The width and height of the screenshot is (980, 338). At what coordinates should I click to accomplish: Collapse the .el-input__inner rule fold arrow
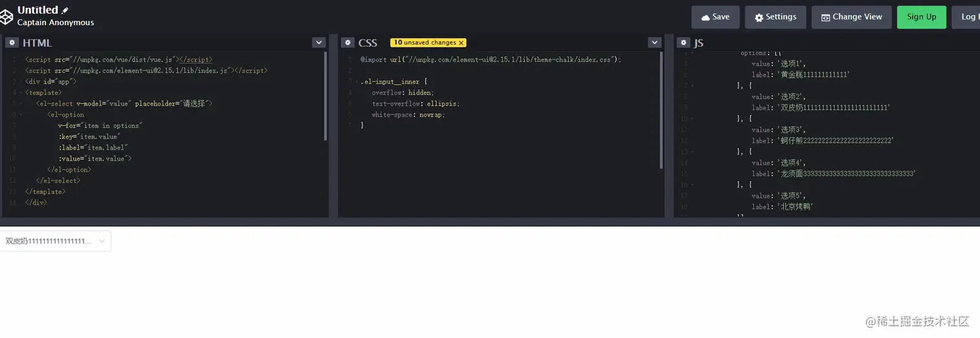(356, 82)
